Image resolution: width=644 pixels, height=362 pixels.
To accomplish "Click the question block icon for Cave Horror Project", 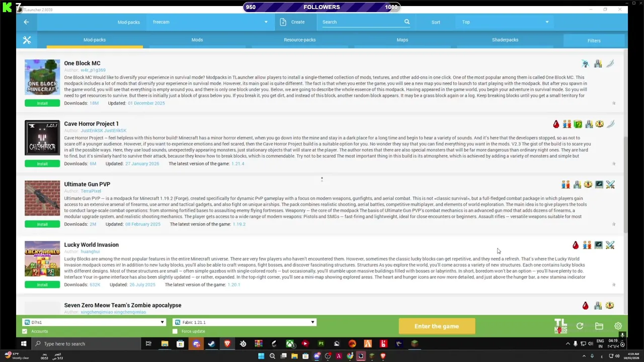I will pyautogui.click(x=578, y=124).
